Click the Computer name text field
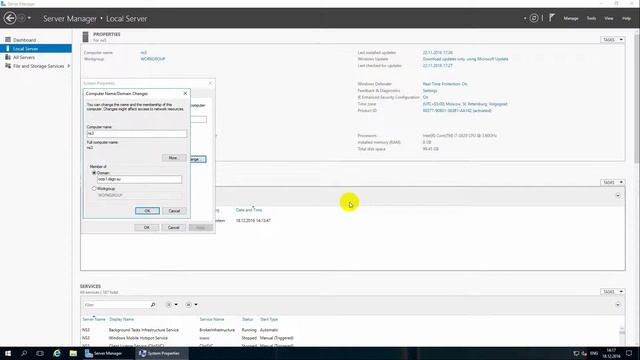 coord(137,133)
